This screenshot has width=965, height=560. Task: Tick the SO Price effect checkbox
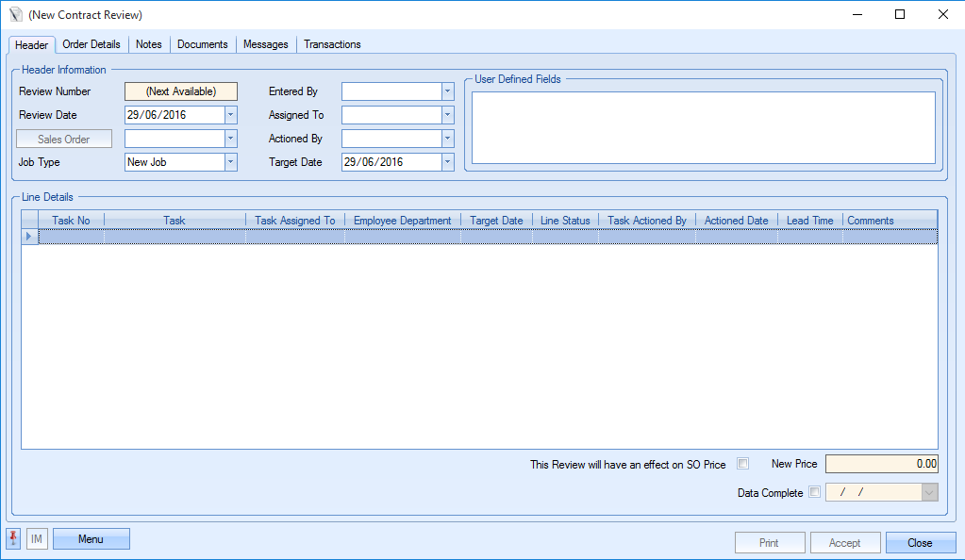click(742, 464)
